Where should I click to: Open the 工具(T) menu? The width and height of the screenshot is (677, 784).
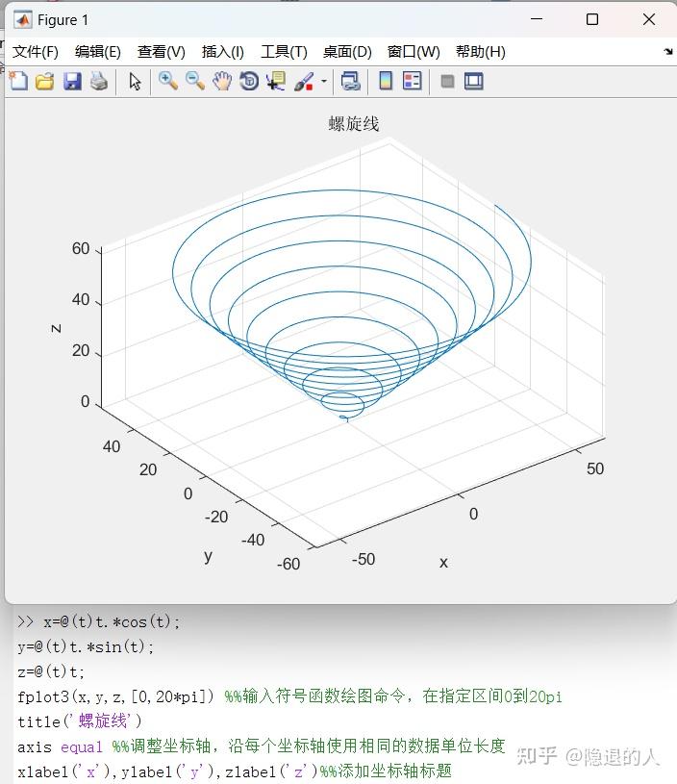[284, 52]
